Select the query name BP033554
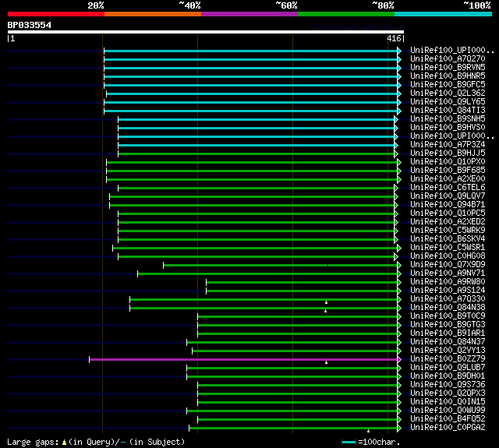499x448 pixels. pos(30,25)
